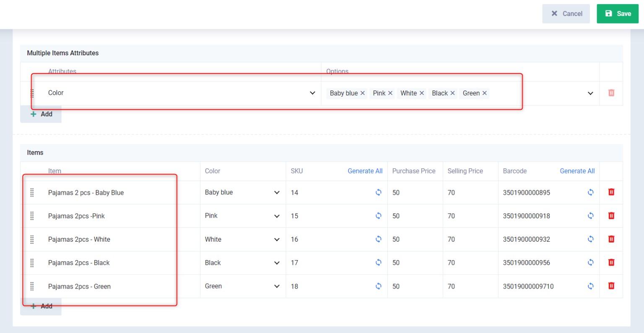Remove the Green option tag
Screen dimensions: 644x333
tap(485, 93)
